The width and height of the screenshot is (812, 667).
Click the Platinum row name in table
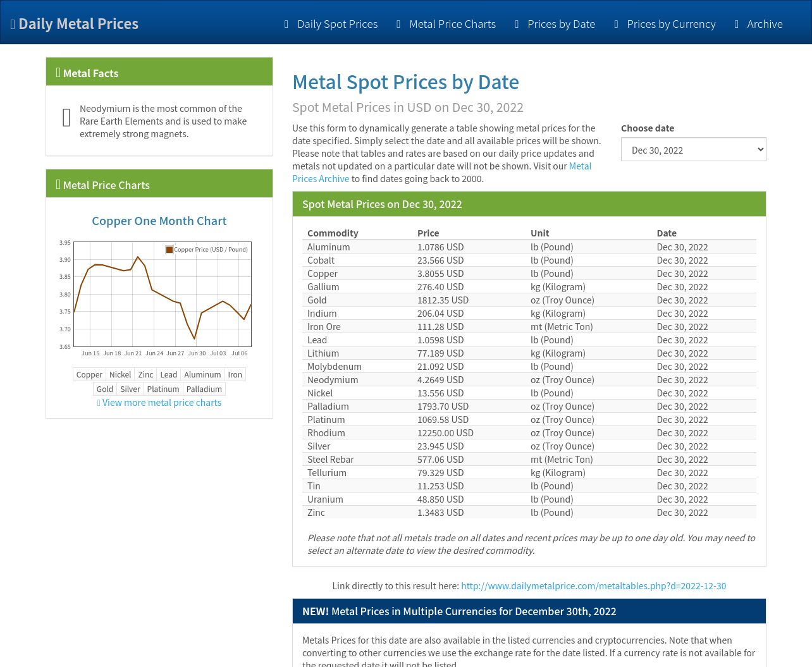click(326, 419)
